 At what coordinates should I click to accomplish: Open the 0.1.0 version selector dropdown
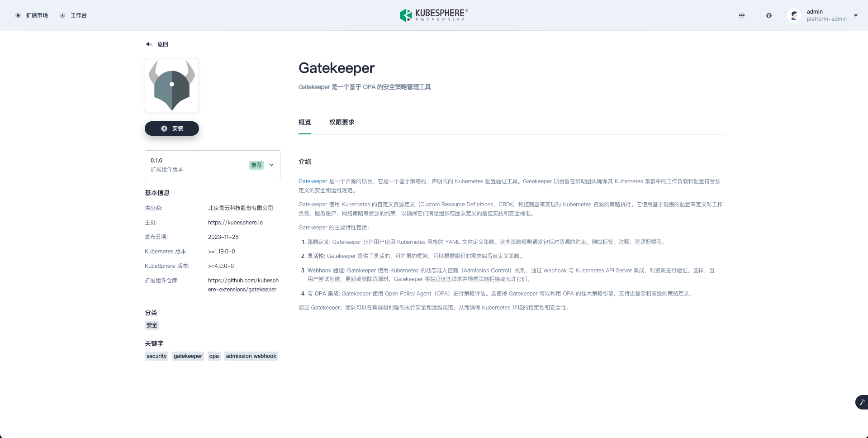coord(213,165)
